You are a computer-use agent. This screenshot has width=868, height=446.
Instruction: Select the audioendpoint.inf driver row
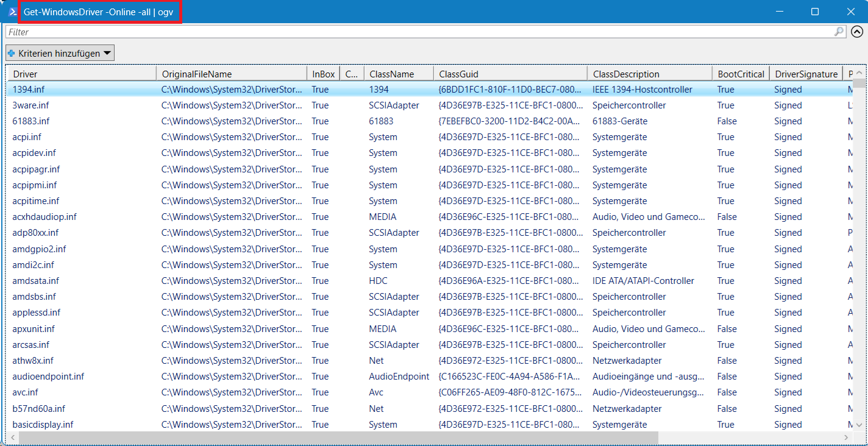[x=429, y=377]
